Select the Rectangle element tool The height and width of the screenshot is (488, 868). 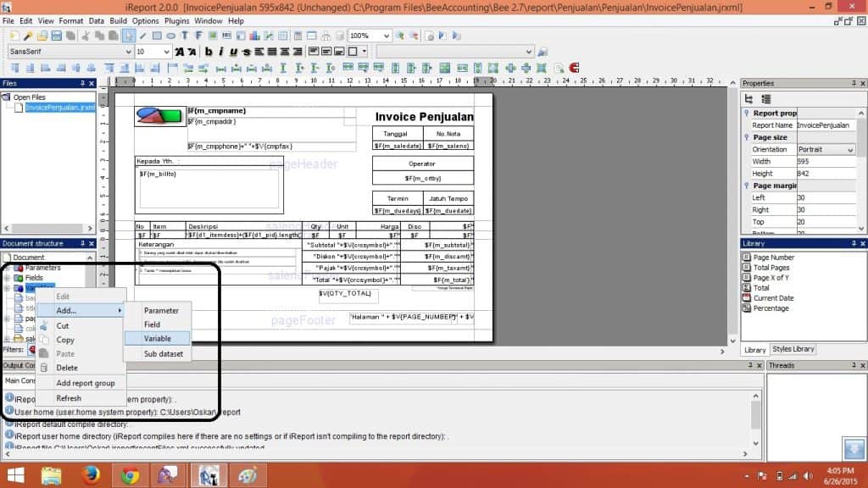pyautogui.click(x=157, y=36)
